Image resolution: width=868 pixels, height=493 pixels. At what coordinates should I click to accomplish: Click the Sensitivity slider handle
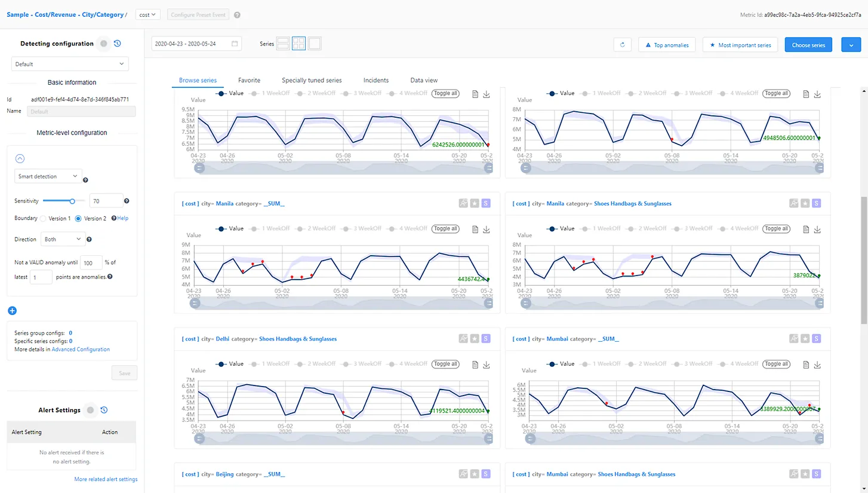click(72, 201)
